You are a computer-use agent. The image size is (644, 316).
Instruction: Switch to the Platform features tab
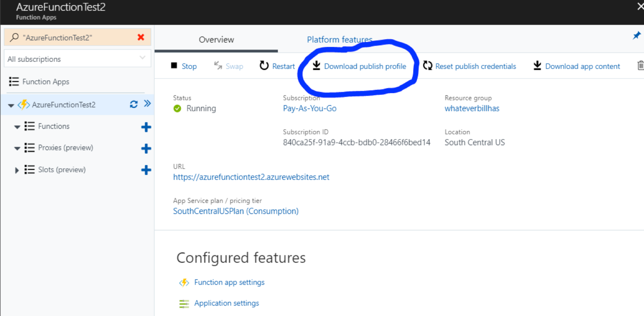coord(339,39)
